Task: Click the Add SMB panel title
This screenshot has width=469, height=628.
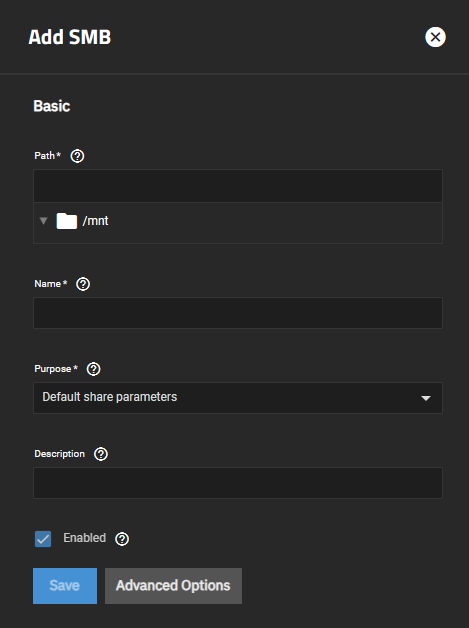Action: click(70, 37)
